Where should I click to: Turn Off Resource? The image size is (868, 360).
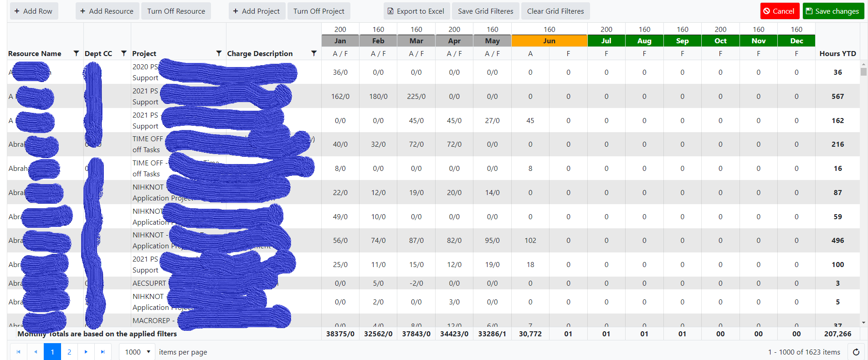click(176, 11)
